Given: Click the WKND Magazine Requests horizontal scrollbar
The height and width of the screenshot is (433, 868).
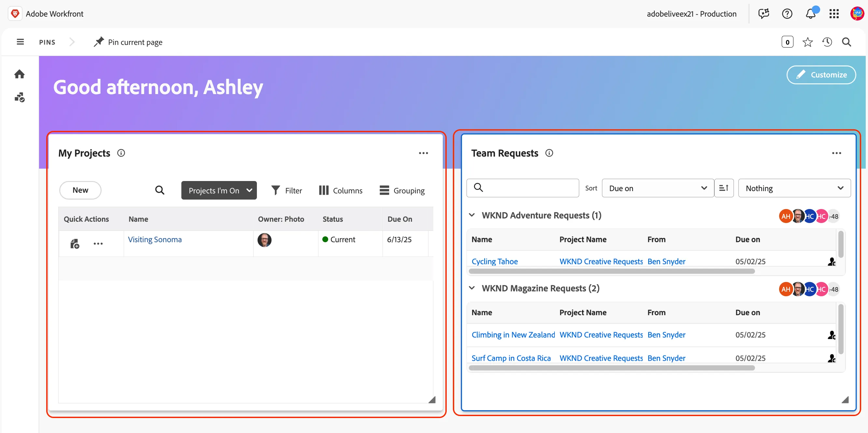Looking at the screenshot, I should point(611,368).
